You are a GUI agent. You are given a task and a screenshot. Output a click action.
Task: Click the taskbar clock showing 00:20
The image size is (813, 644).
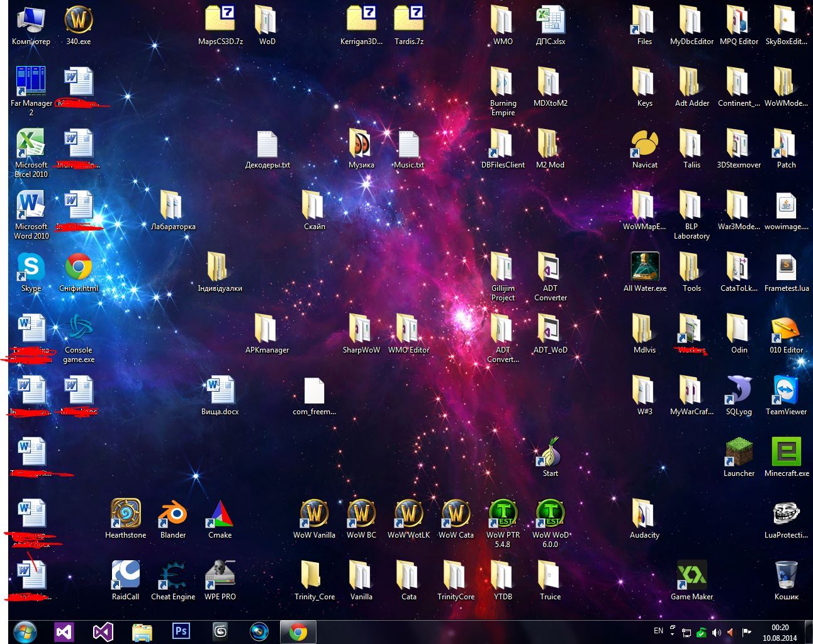click(x=780, y=632)
